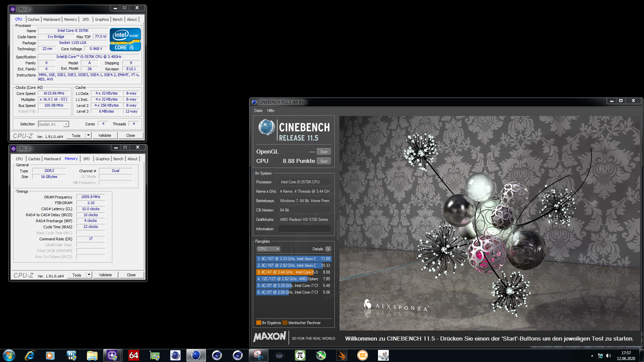Click the network status tray icon
This screenshot has width=644, height=362.
(x=600, y=356)
